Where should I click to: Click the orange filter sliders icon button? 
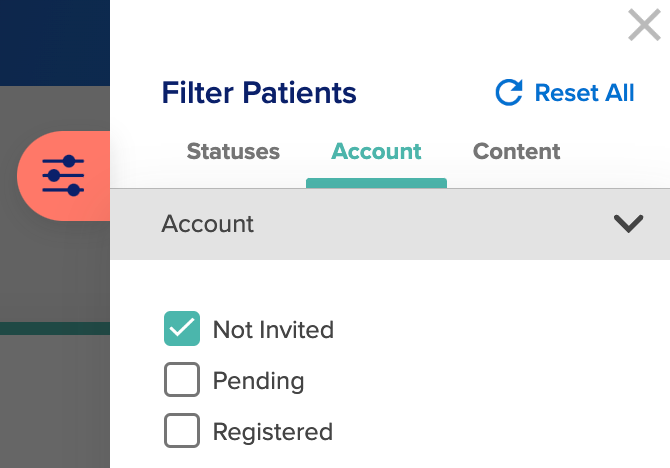click(64, 176)
